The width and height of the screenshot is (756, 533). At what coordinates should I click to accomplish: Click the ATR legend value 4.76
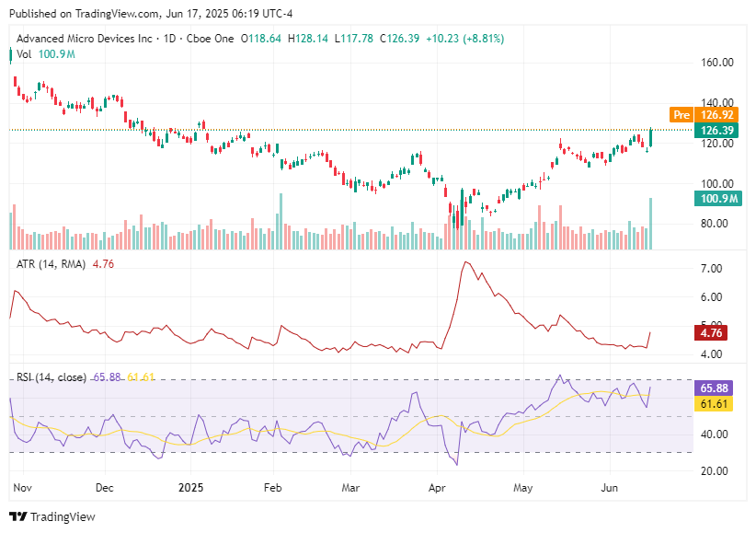point(103,264)
